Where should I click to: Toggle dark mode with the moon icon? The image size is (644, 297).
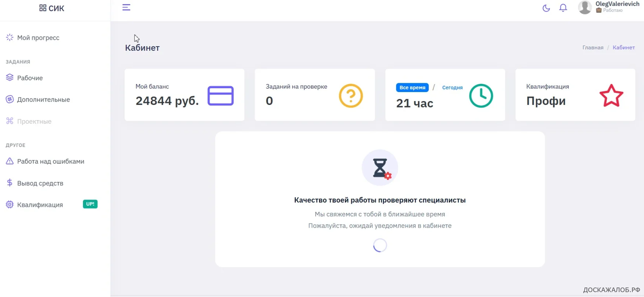tap(546, 8)
